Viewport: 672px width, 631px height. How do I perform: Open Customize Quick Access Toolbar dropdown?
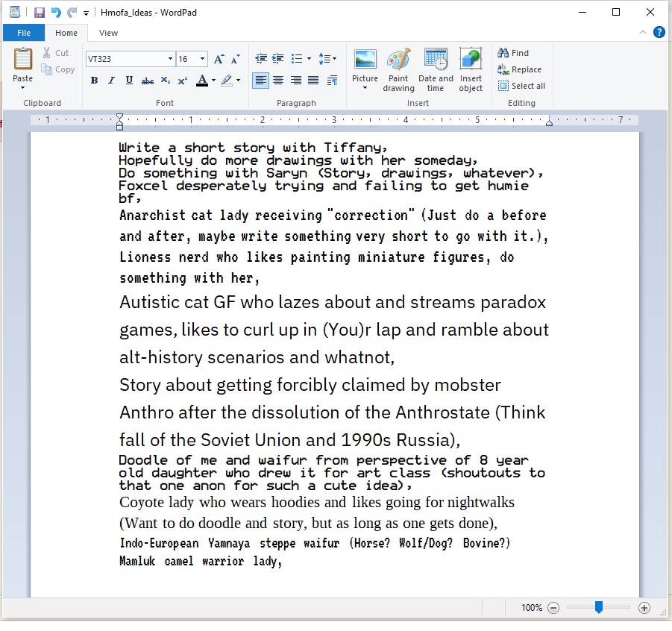(x=86, y=13)
